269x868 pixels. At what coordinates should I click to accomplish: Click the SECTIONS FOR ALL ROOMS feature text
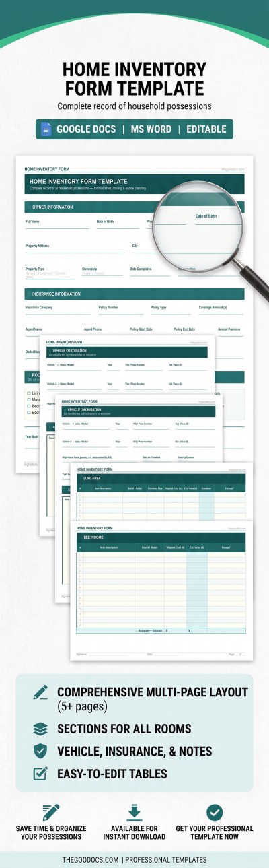point(124,729)
